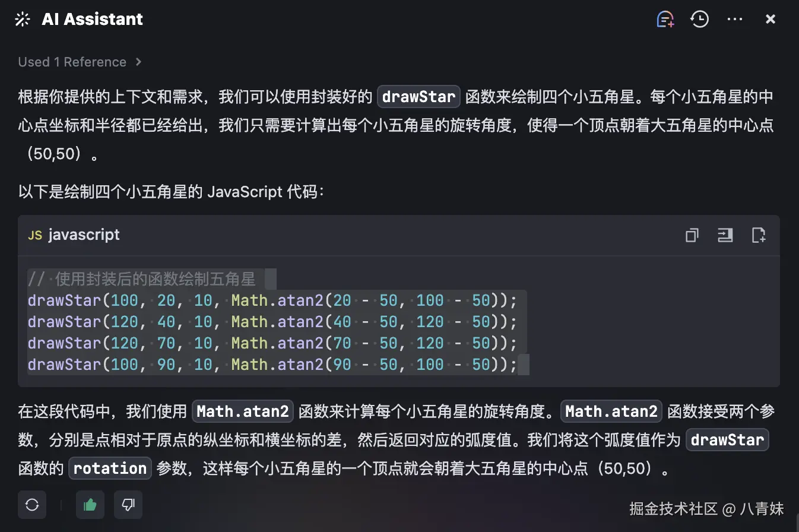Click the AI Assistant panel title
The height and width of the screenshot is (532, 799).
(x=92, y=20)
